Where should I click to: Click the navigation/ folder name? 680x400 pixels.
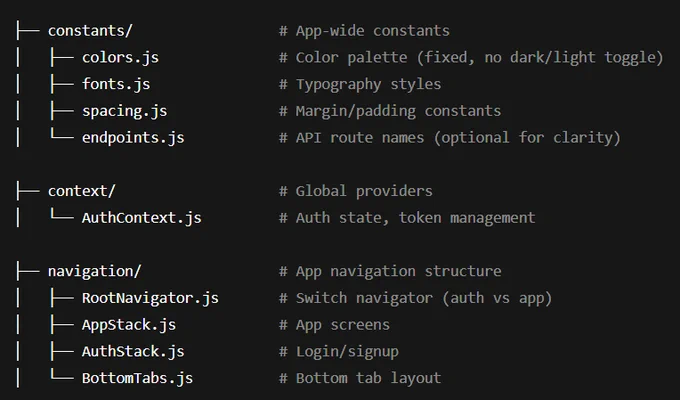pos(95,272)
